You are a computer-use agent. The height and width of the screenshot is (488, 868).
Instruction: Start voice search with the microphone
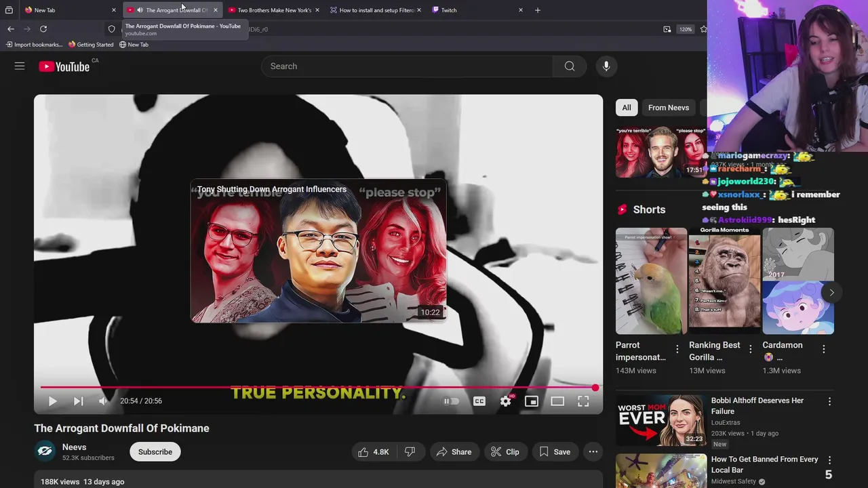tap(606, 66)
